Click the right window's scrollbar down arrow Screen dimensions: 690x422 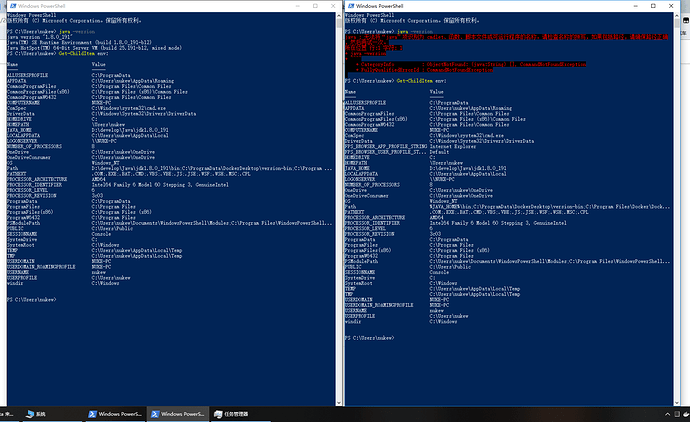pos(677,403)
